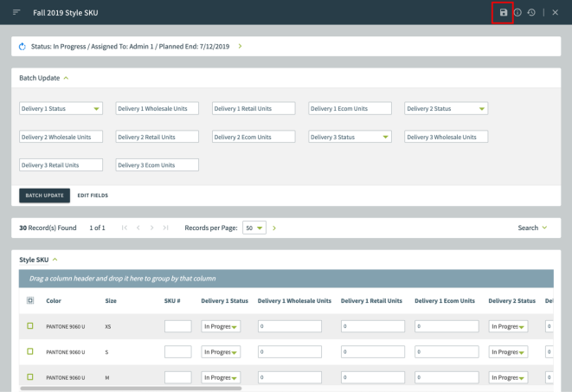Open the info icon in header
This screenshot has width=572, height=392.
517,12
